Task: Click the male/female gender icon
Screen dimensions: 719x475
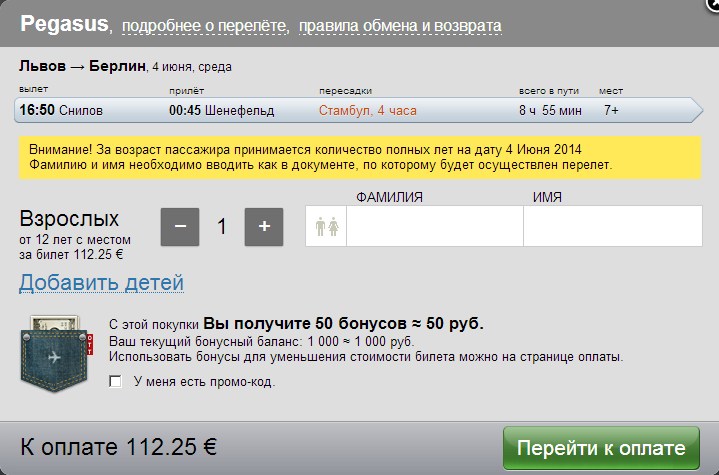Action: 327,227
